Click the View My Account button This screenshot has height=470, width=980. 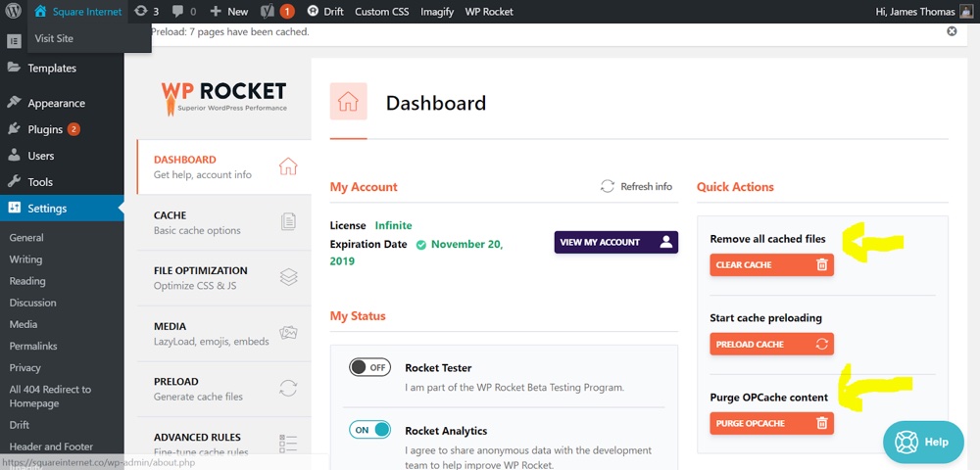point(615,242)
